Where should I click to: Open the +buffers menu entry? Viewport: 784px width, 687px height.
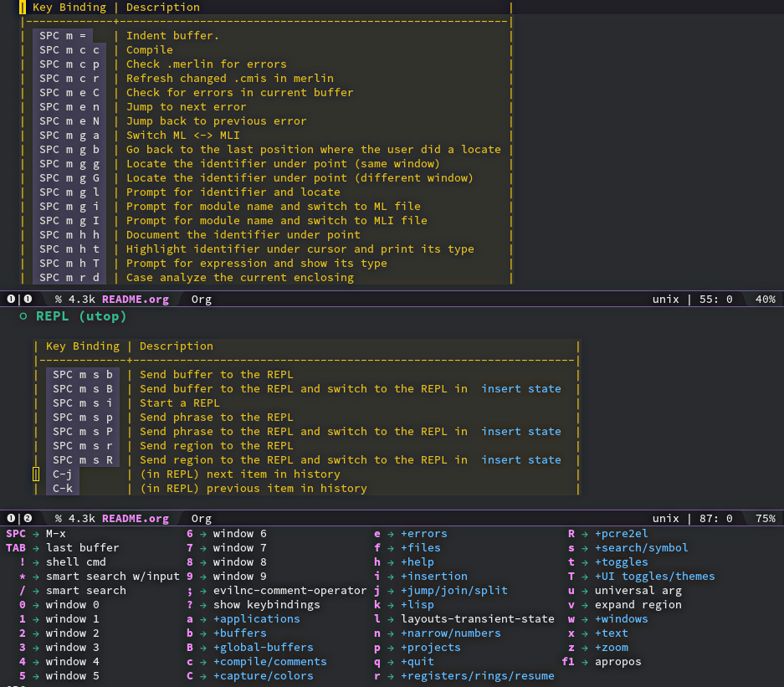click(240, 633)
